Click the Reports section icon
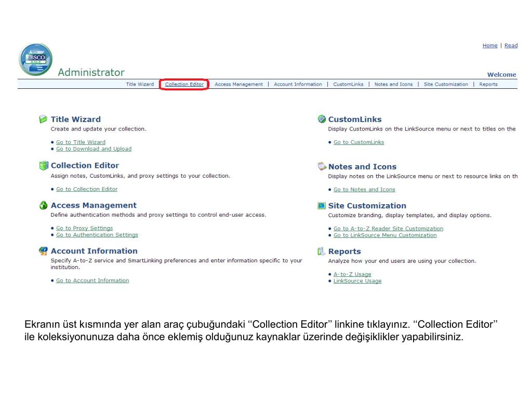Screen dimensions: 532x399 point(321,251)
